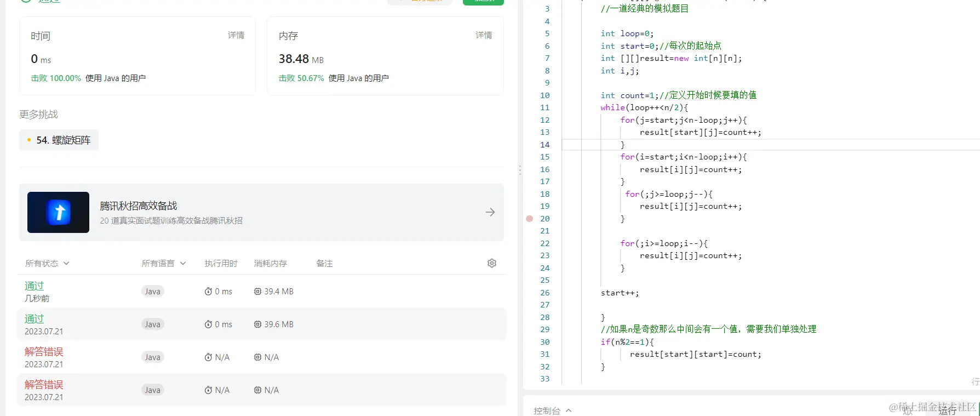The width and height of the screenshot is (980, 416).
Task: Click the arrow on the 腾讯秋招高效备战 banner
Action: point(490,212)
